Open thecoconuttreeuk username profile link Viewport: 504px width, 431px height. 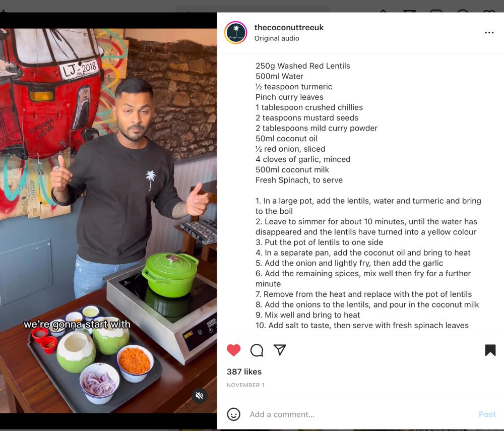289,27
